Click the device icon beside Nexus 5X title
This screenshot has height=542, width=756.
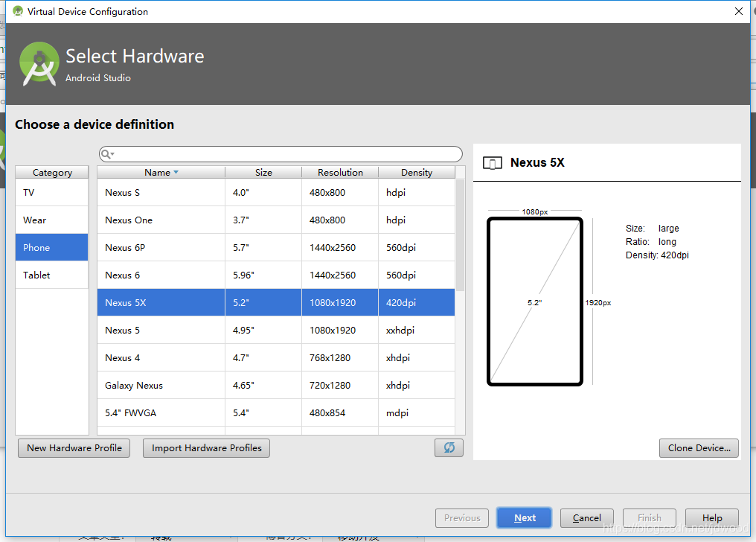493,163
